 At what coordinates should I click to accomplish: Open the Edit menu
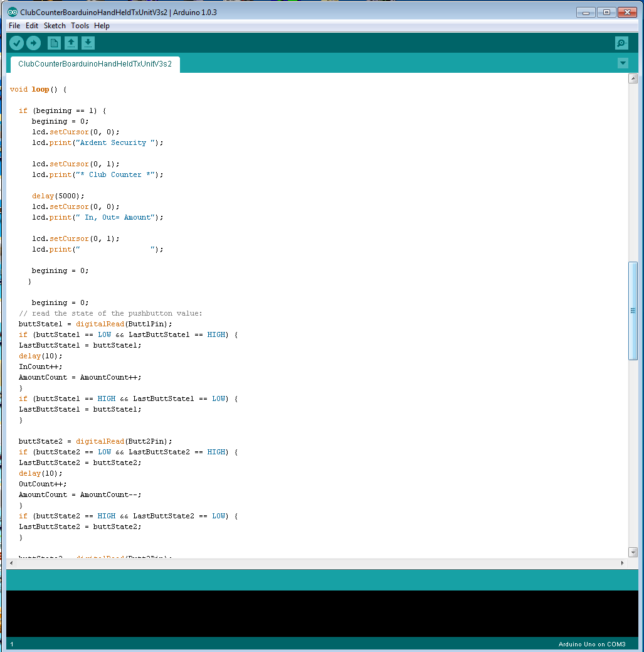tap(32, 26)
